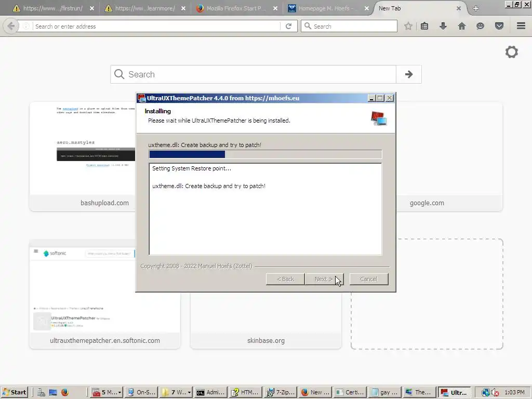The image size is (532, 399).
Task: Show bookmarks list icon in toolbar
Action: pyautogui.click(x=424, y=26)
